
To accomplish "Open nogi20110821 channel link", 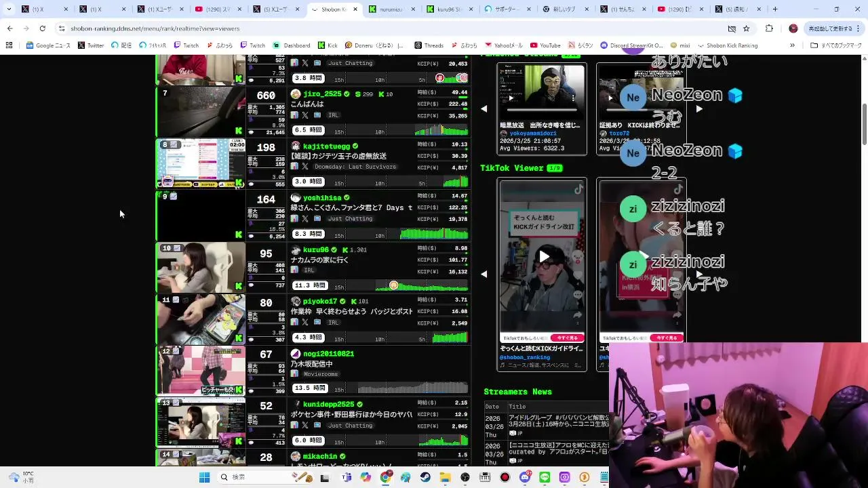I will coord(328,353).
